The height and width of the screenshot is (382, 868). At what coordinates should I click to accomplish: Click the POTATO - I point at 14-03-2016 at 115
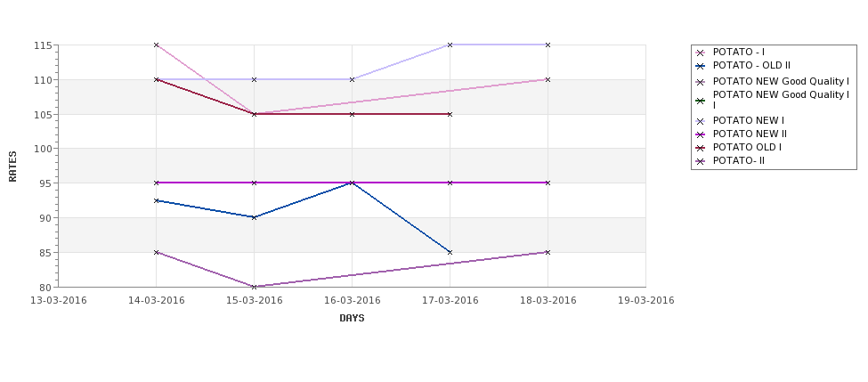(x=156, y=45)
